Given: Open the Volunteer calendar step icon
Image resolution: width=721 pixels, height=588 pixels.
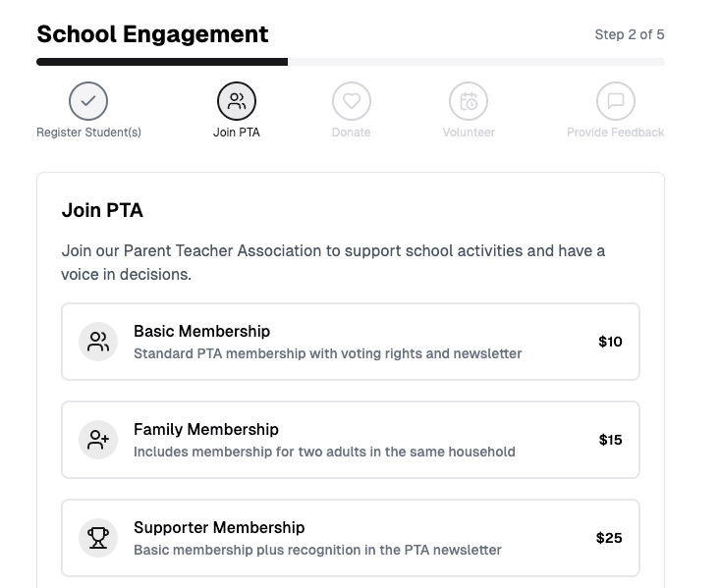Looking at the screenshot, I should (x=469, y=101).
